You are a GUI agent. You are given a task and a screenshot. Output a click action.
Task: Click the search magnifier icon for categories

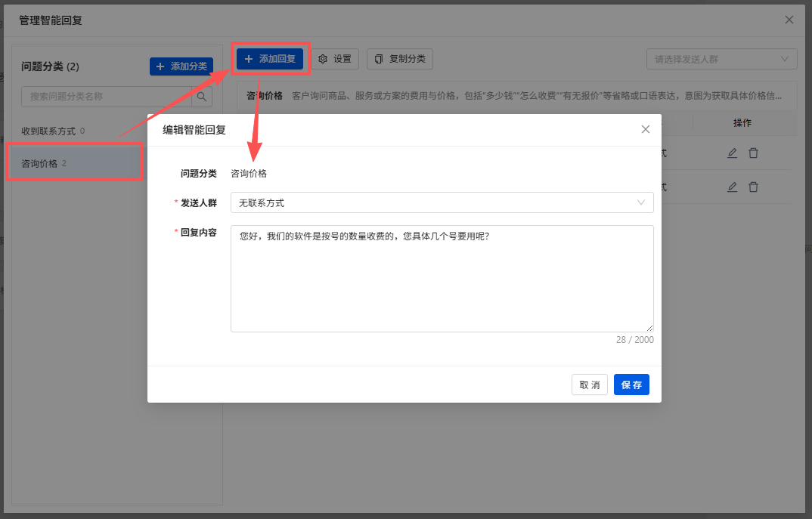202,97
